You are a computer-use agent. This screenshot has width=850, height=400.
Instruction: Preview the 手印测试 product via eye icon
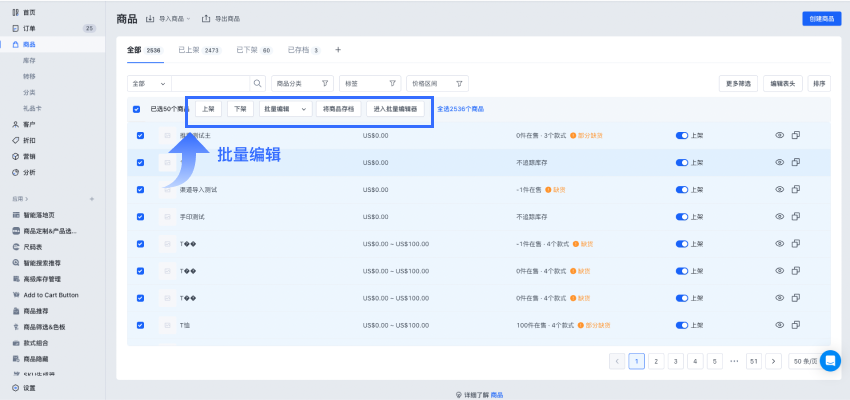[780, 216]
